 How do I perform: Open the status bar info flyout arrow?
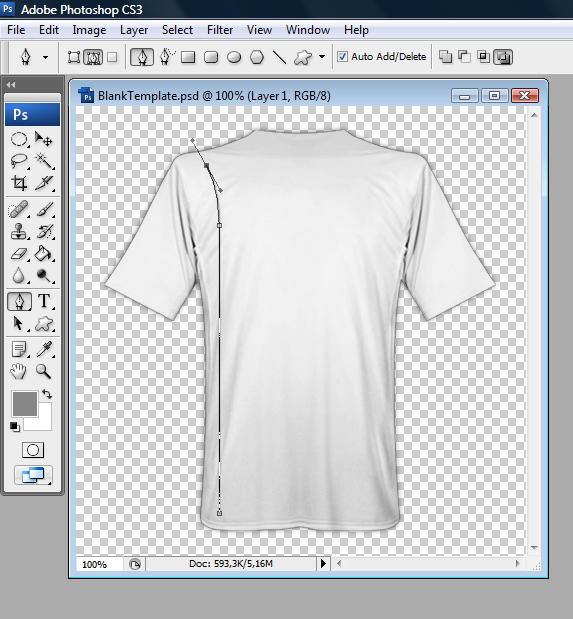point(323,564)
